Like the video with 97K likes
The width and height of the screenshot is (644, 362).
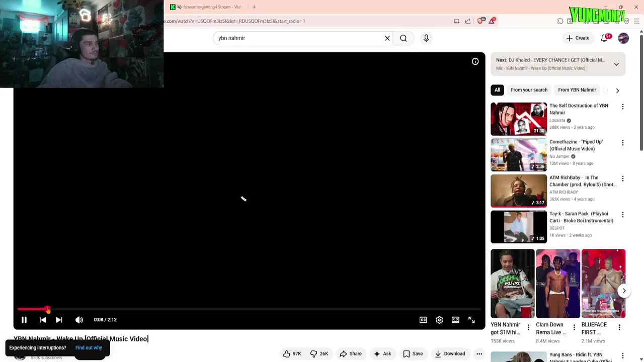point(292,354)
